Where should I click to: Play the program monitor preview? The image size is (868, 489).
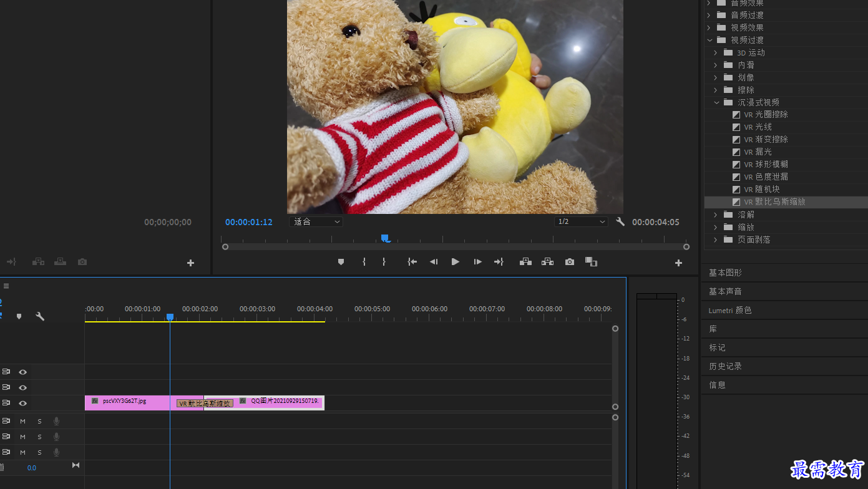pyautogui.click(x=455, y=262)
